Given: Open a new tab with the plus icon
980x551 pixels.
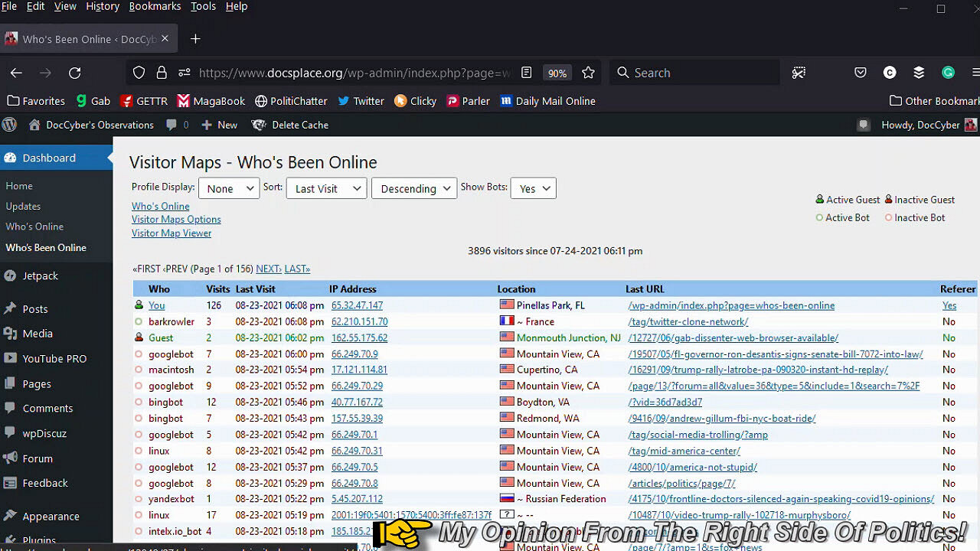Looking at the screenshot, I should click(195, 39).
